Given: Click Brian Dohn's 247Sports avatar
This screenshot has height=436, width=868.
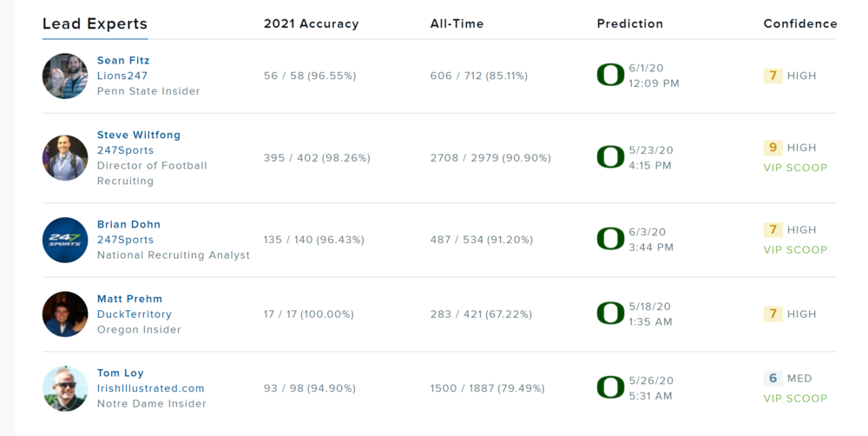Looking at the screenshot, I should coord(65,240).
